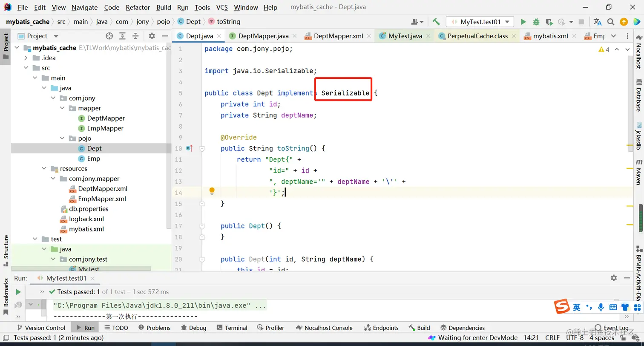Open the Version Control tool window
Viewport: 644px width, 346px height.
pos(40,328)
